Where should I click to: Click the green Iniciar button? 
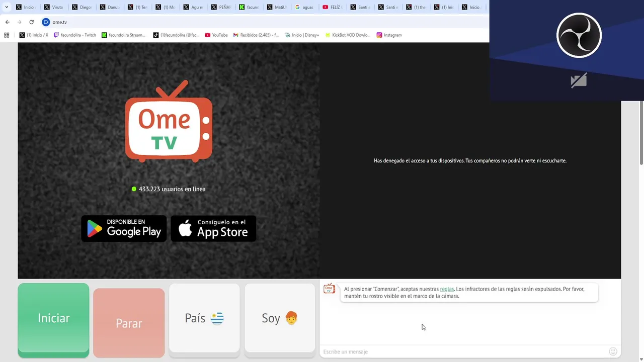[x=53, y=320]
